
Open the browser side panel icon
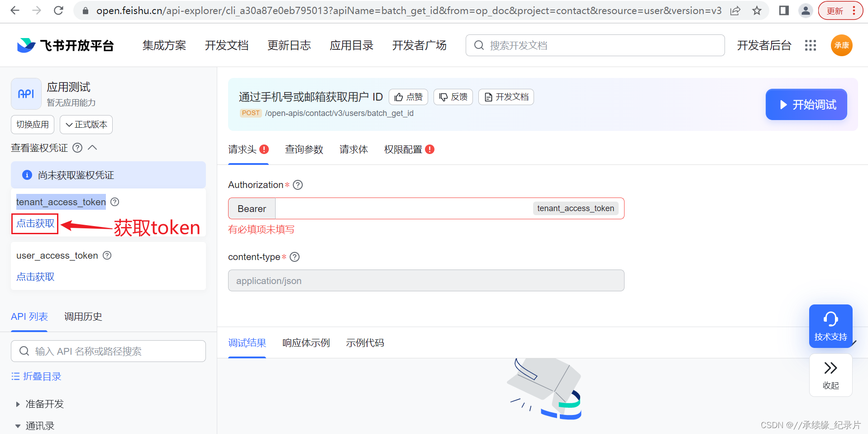point(784,10)
